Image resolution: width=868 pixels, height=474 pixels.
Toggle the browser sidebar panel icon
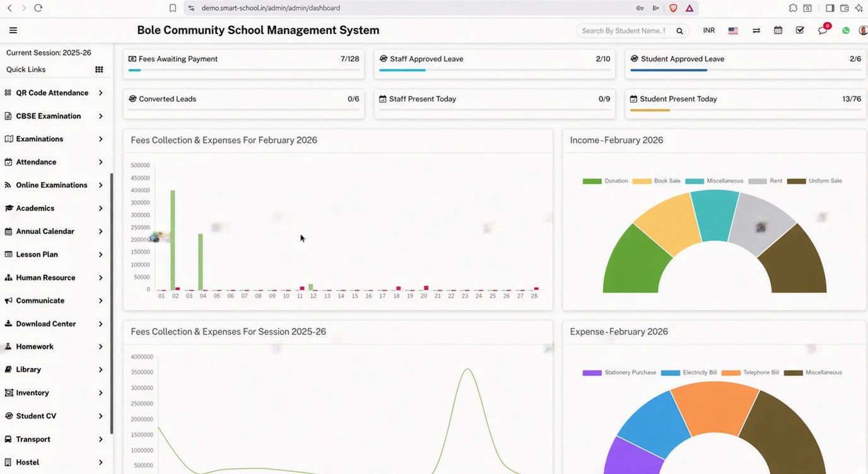click(x=830, y=8)
